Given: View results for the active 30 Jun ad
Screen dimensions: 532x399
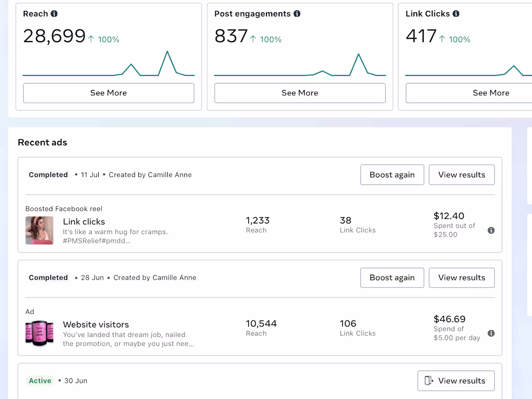Looking at the screenshot, I should click(x=456, y=381).
